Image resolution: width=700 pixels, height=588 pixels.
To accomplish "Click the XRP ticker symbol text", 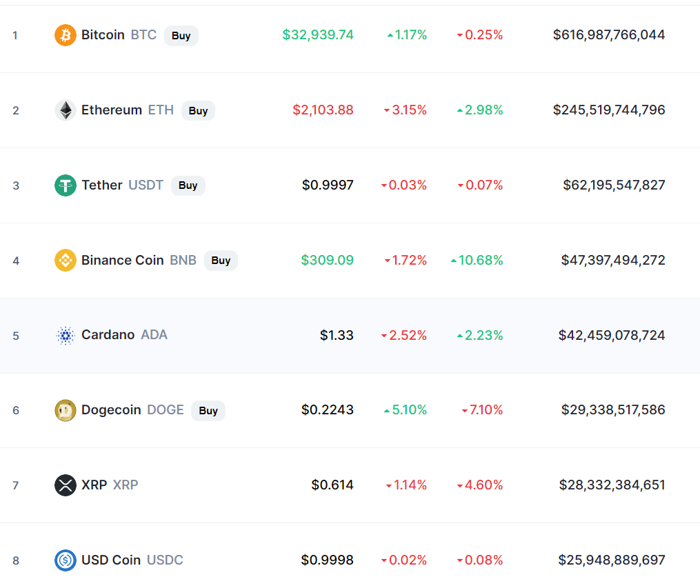I will [x=126, y=485].
